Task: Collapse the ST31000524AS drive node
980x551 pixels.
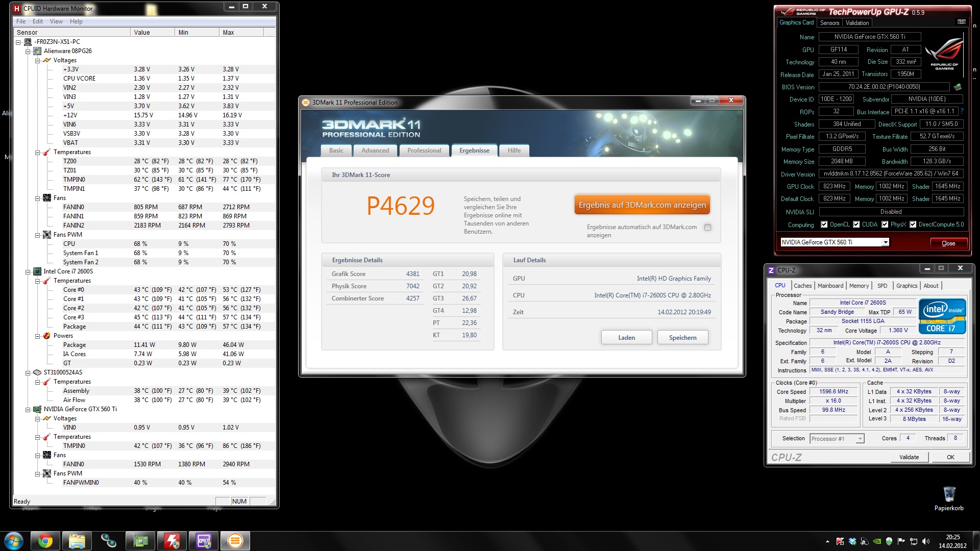Action: (28, 373)
